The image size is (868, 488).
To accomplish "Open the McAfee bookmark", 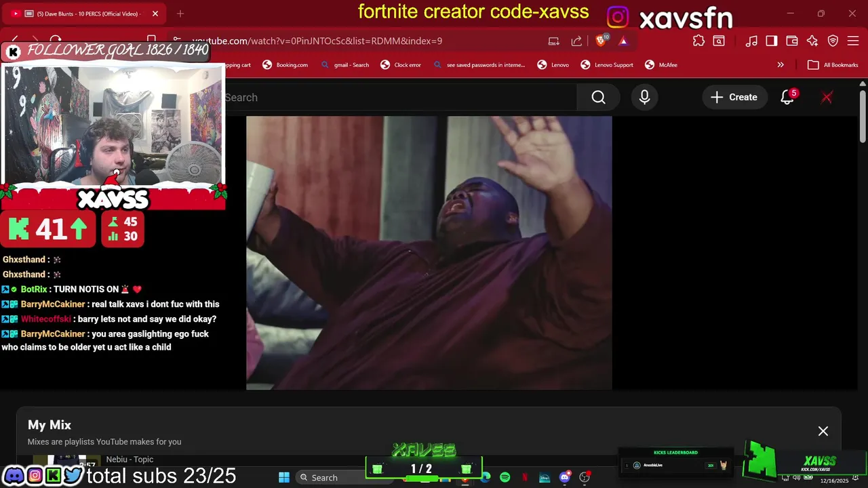I will coord(661,65).
